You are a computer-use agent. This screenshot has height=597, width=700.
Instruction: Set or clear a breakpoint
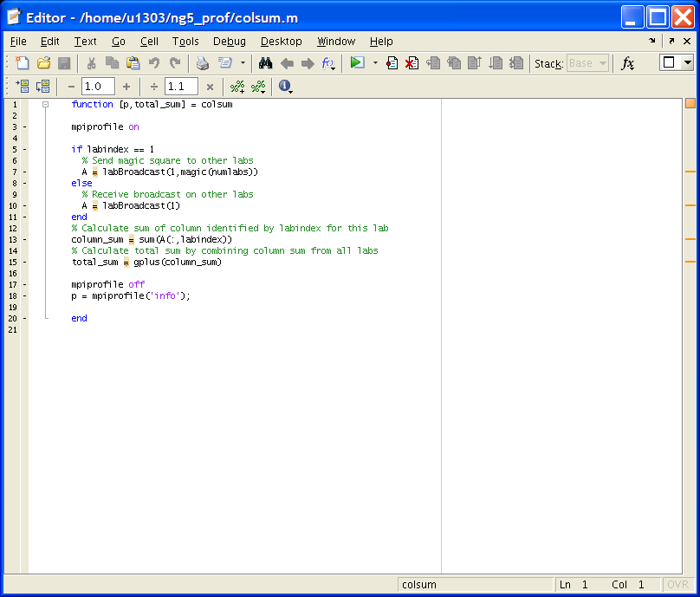pos(392,63)
